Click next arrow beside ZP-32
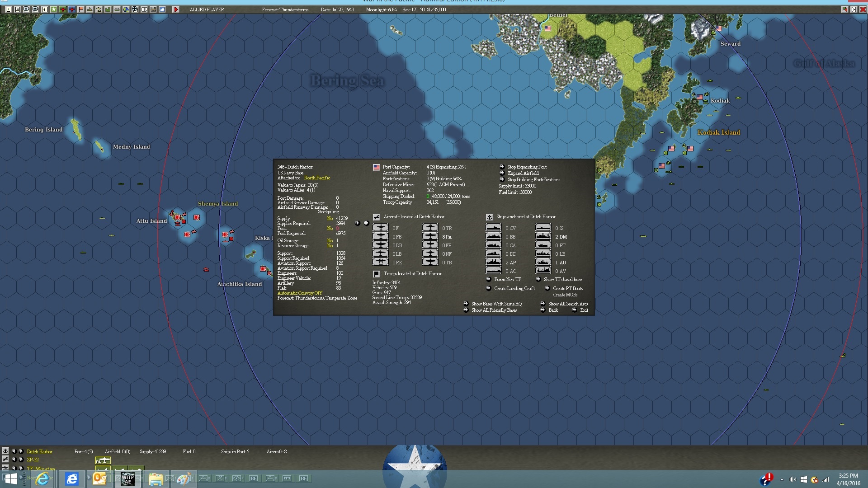868x488 pixels. tap(21, 460)
